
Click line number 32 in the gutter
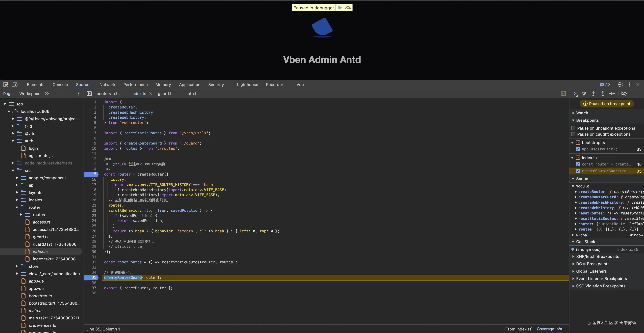[x=94, y=262]
